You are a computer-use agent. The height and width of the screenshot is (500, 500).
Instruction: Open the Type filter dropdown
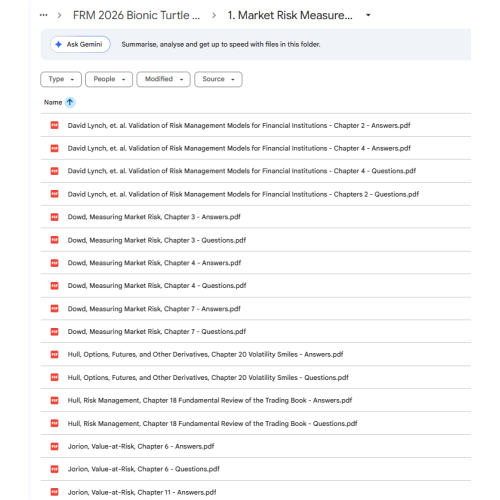(61, 79)
